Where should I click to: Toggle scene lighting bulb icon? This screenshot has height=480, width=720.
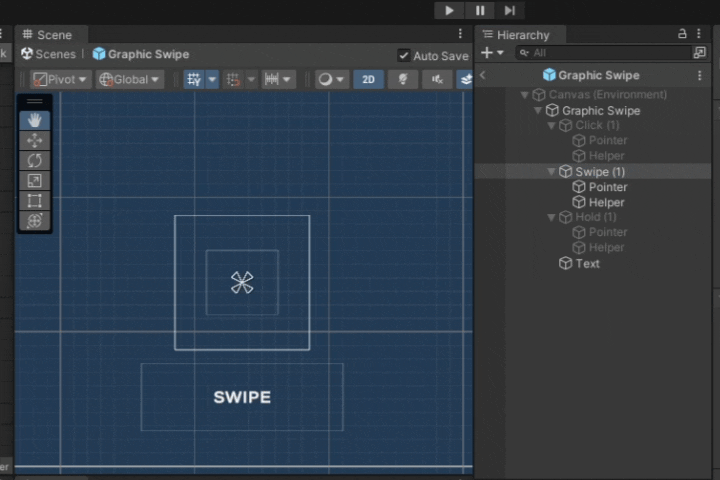coord(403,79)
